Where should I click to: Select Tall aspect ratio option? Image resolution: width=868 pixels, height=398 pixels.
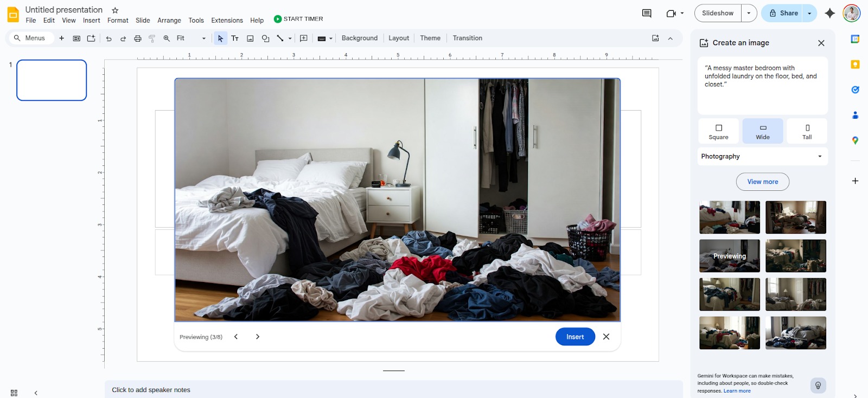click(807, 131)
